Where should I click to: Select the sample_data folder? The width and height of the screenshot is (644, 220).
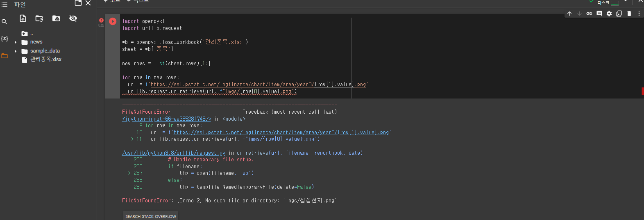tap(45, 51)
